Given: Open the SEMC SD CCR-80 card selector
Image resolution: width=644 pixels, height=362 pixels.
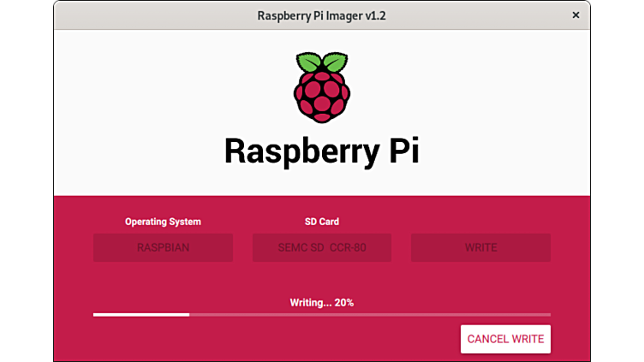Looking at the screenshot, I should (321, 248).
